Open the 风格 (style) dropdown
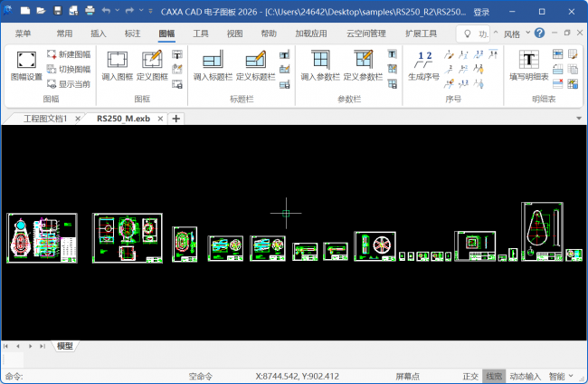 click(x=515, y=34)
